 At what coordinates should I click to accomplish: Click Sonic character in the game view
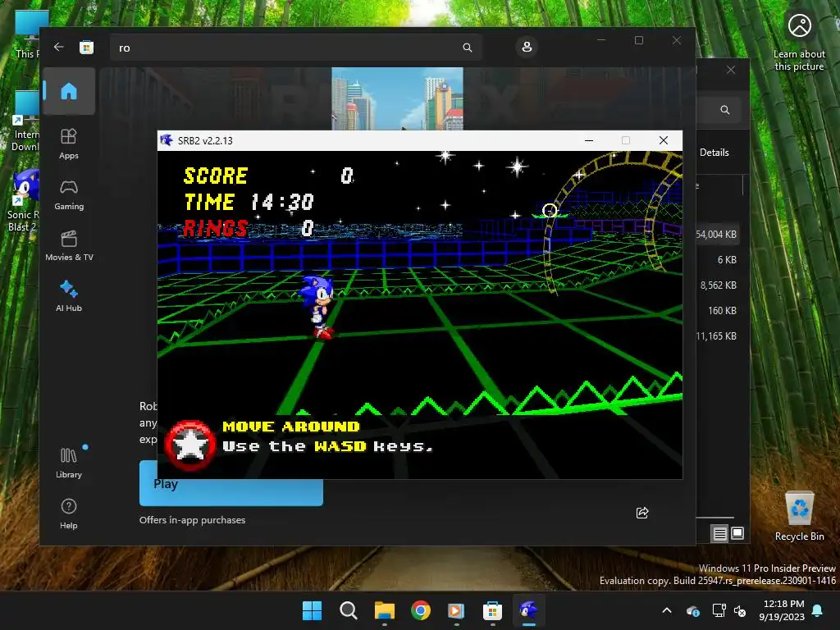(317, 307)
